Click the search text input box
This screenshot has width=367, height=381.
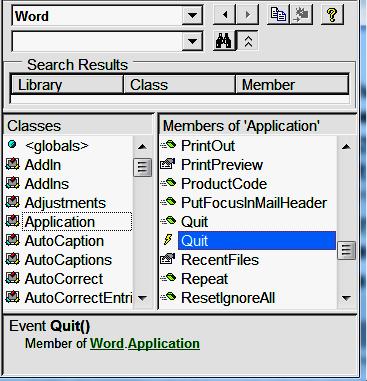(x=97, y=41)
